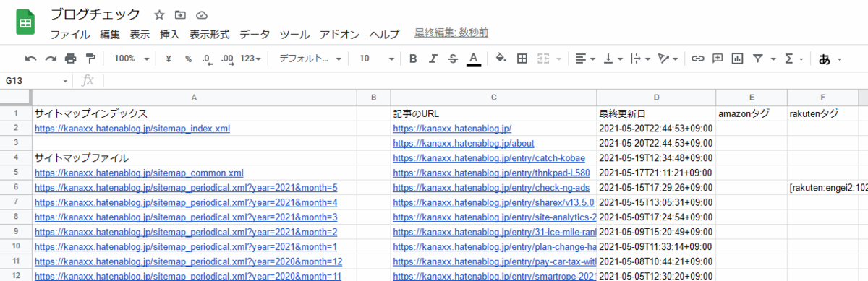868x281 pixels.
Task: Expand the name box G13 dropdown arrow
Action: click(x=65, y=81)
